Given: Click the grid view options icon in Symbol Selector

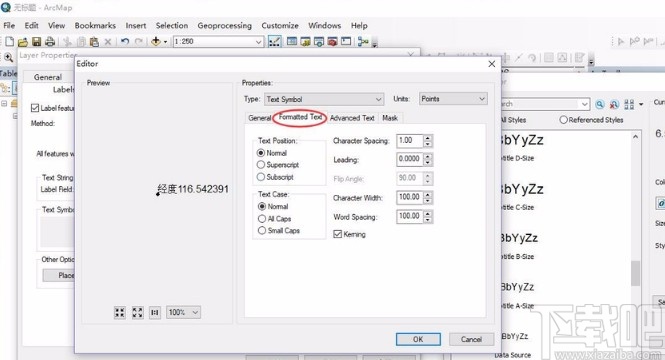Looking at the screenshot, I should point(629,104).
